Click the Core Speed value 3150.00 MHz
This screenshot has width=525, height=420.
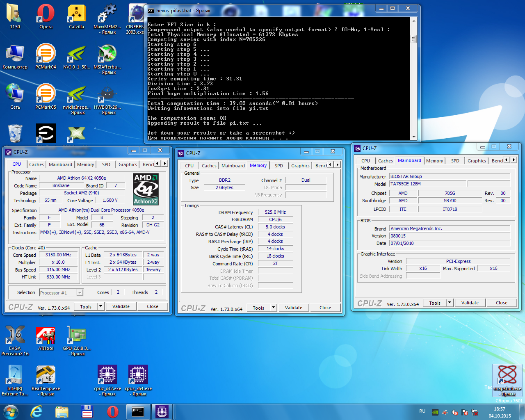(58, 255)
